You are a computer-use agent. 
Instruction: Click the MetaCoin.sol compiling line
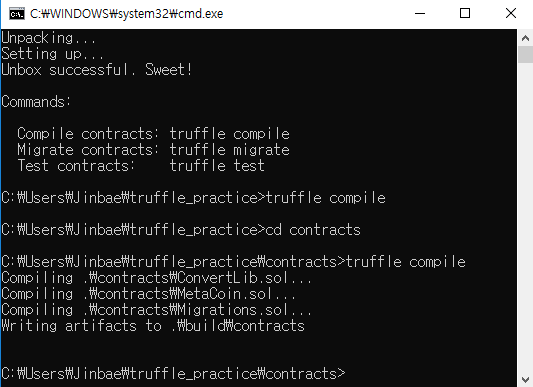[149, 294]
